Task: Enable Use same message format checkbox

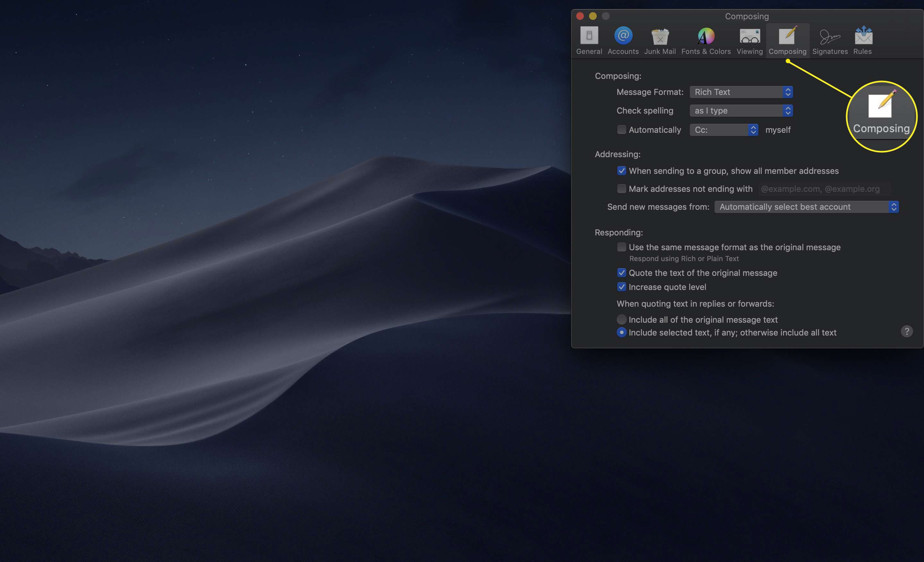Action: coord(620,247)
